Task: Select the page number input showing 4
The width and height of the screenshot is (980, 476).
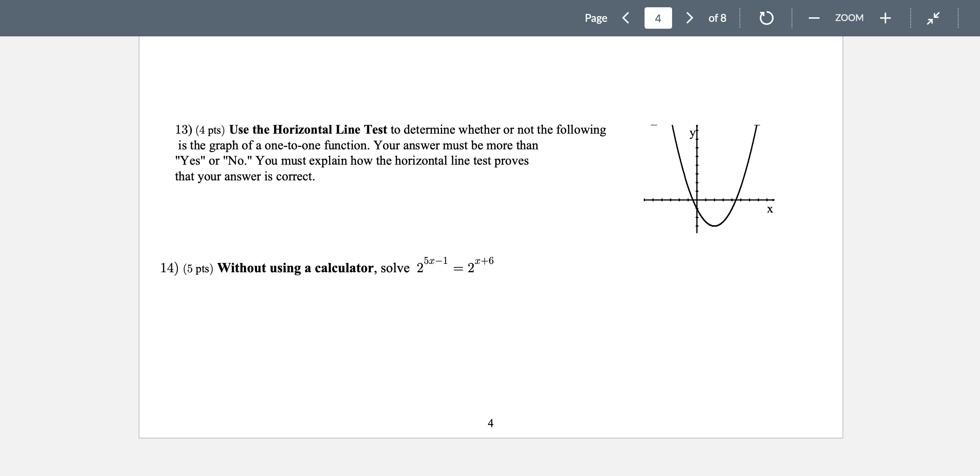Action: tap(658, 18)
